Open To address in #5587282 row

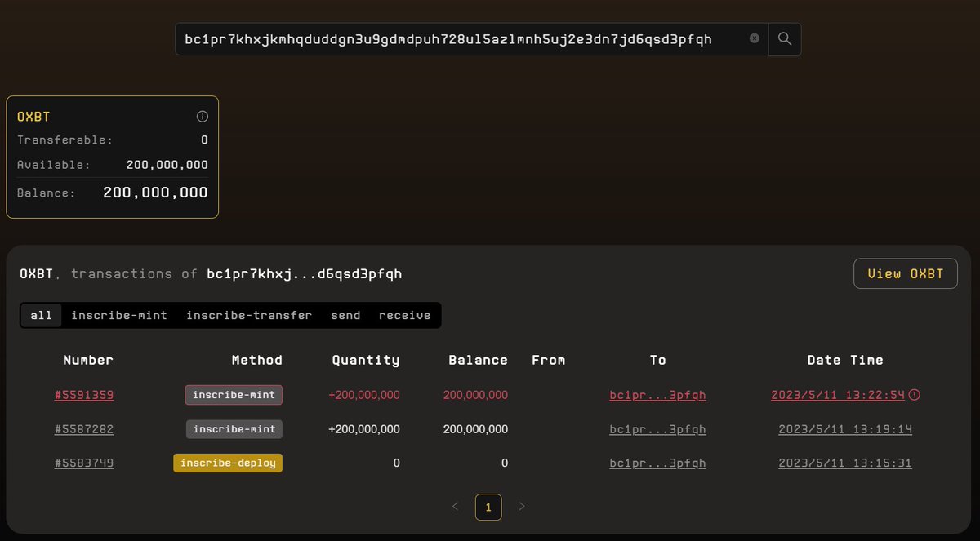click(x=657, y=429)
